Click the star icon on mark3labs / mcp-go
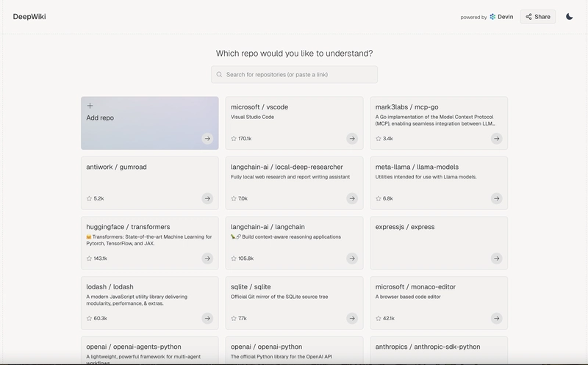 click(379, 138)
